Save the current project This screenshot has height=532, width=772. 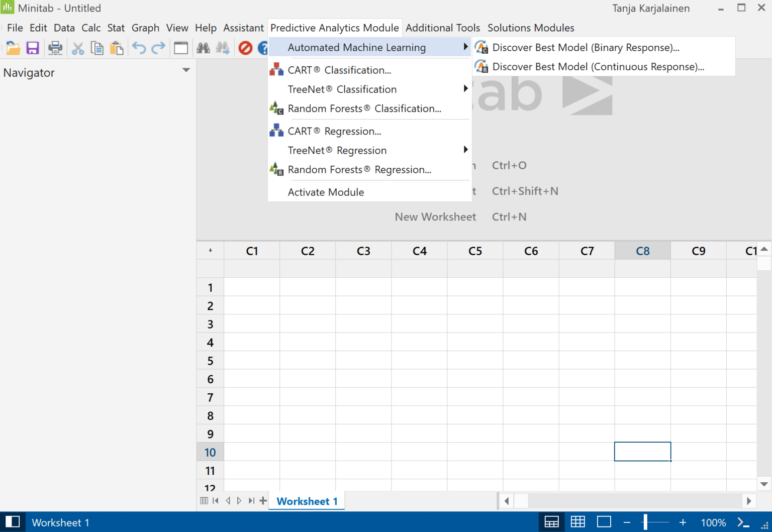coord(33,48)
